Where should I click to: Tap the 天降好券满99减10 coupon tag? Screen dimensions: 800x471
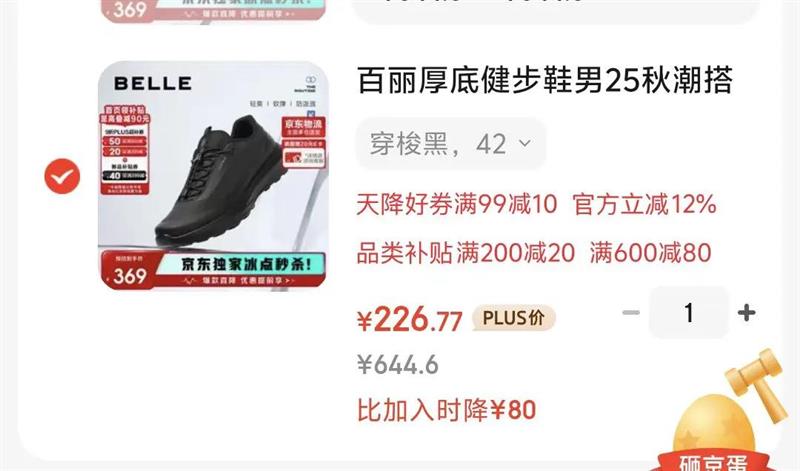[x=457, y=204]
